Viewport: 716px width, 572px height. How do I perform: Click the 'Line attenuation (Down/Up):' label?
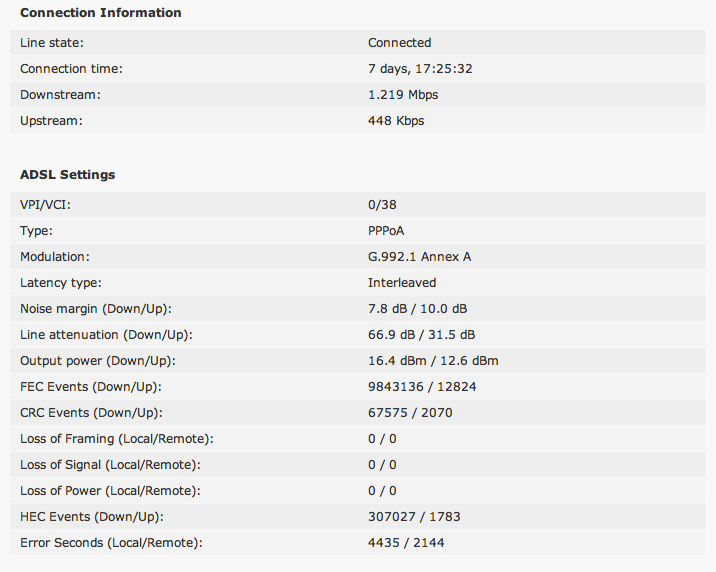(x=106, y=335)
